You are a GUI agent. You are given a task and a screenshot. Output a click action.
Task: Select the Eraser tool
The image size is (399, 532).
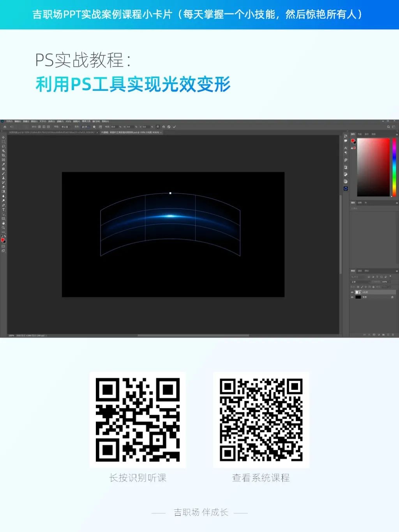pyautogui.click(x=4, y=187)
